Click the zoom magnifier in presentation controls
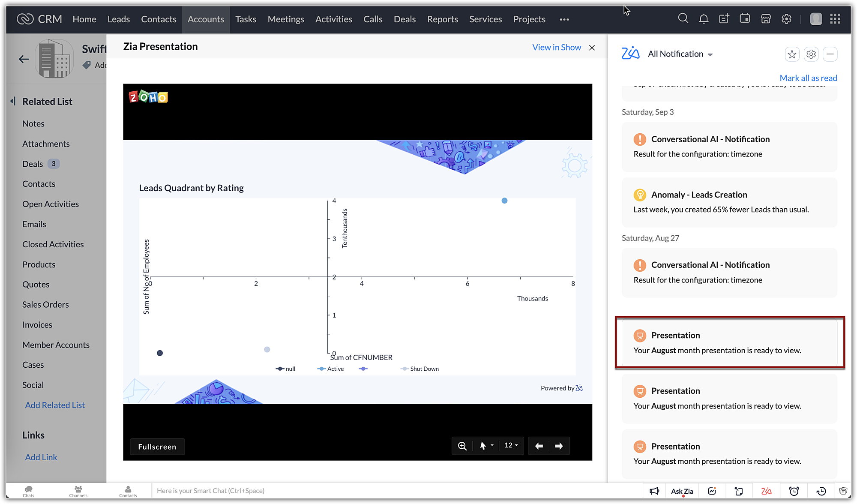This screenshot has height=504, width=857. [x=462, y=446]
